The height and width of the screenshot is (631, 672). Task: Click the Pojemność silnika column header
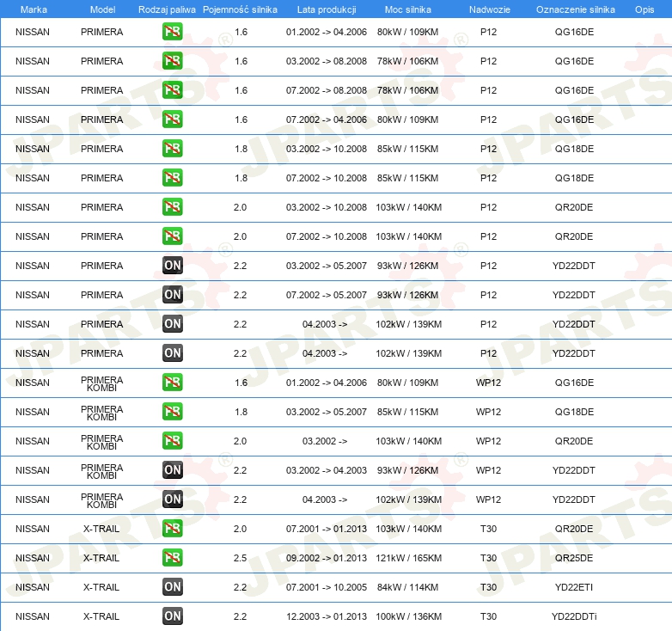click(x=240, y=9)
